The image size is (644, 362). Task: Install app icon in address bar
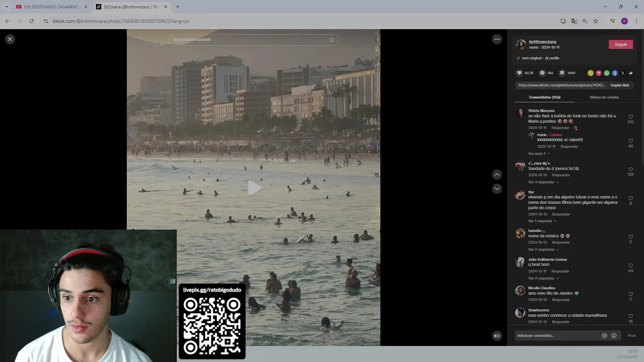coord(563,21)
